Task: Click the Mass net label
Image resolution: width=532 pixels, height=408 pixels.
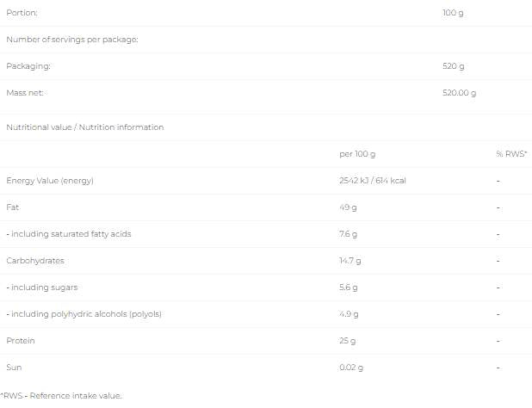Action: coord(25,92)
